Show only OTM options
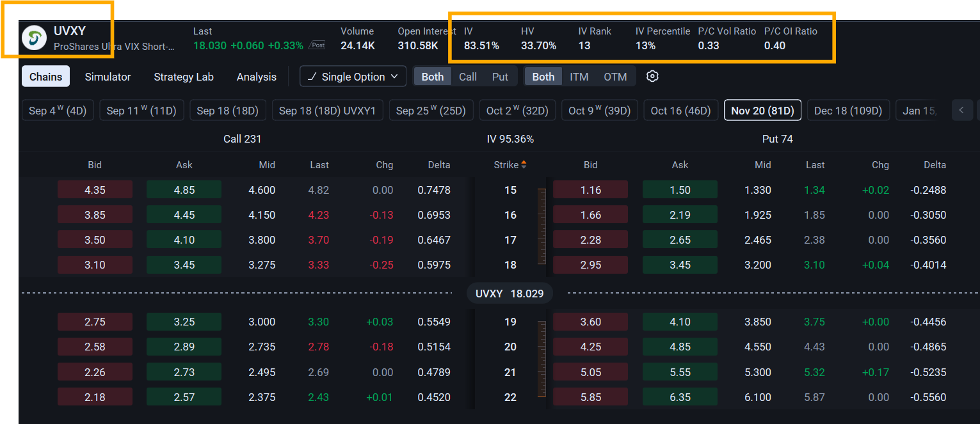The width and height of the screenshot is (980, 424). [x=615, y=77]
